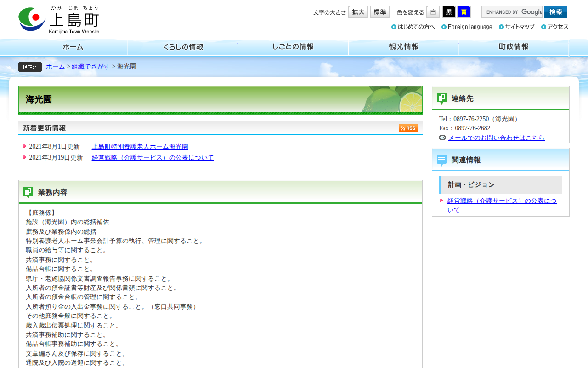Open 上島町特別養護老人ホーム海光園 news link
The width and height of the screenshot is (588, 368).
pos(140,147)
